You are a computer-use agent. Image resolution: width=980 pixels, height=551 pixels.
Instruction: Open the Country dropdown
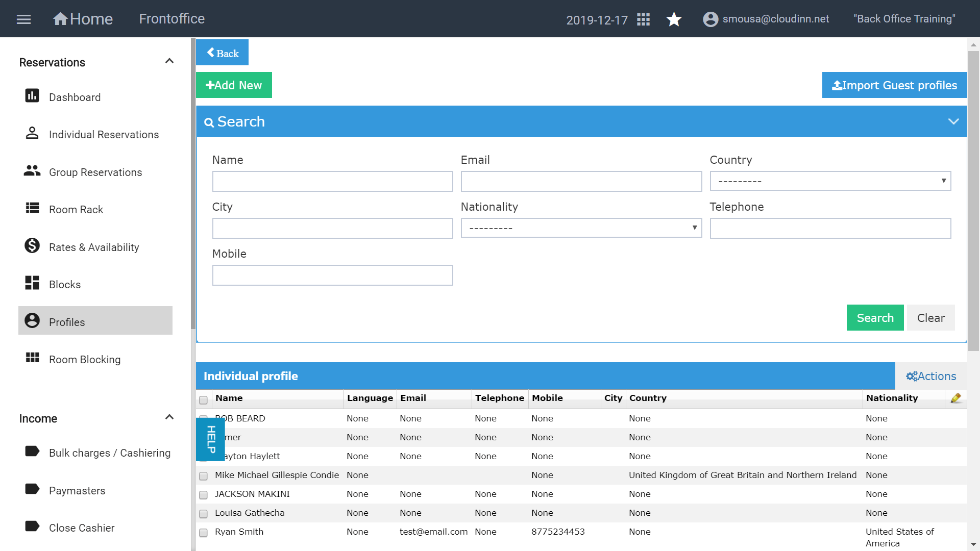point(830,181)
